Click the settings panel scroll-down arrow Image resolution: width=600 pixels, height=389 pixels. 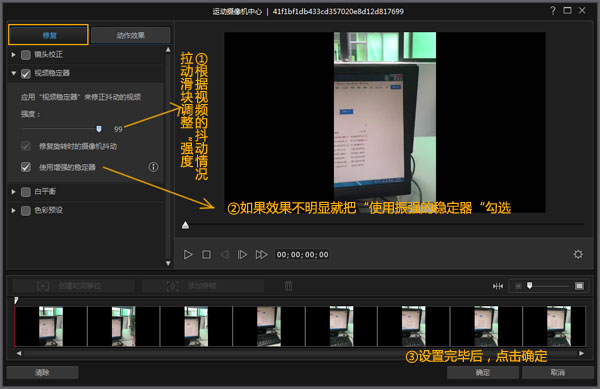(168, 263)
